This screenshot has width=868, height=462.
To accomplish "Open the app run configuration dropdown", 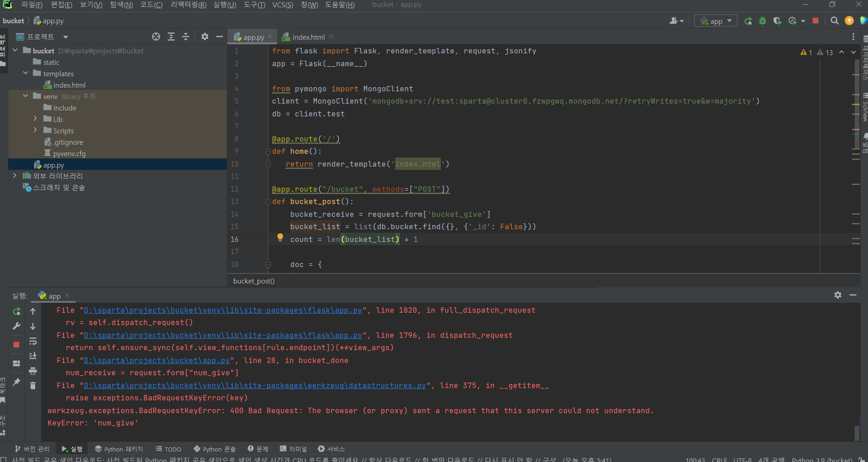I will [x=716, y=21].
